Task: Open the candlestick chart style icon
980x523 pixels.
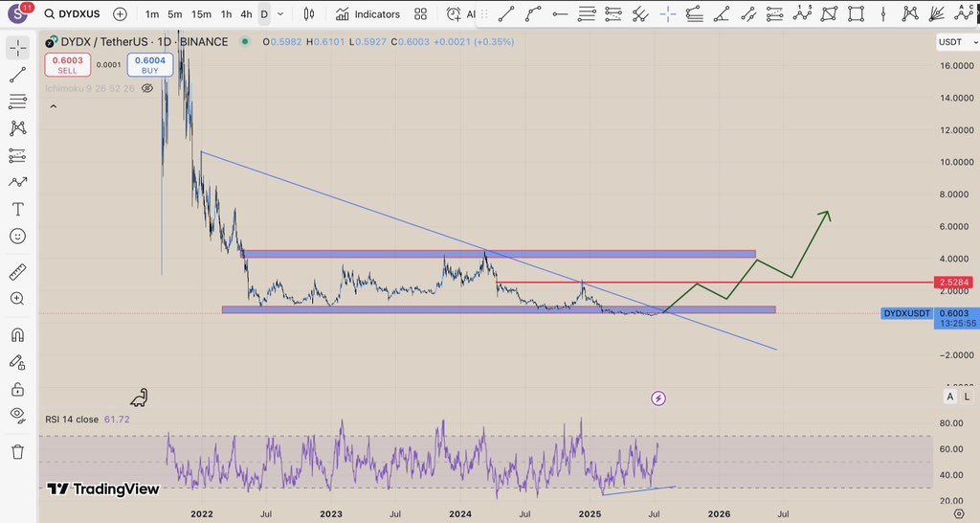Action: pyautogui.click(x=307, y=14)
